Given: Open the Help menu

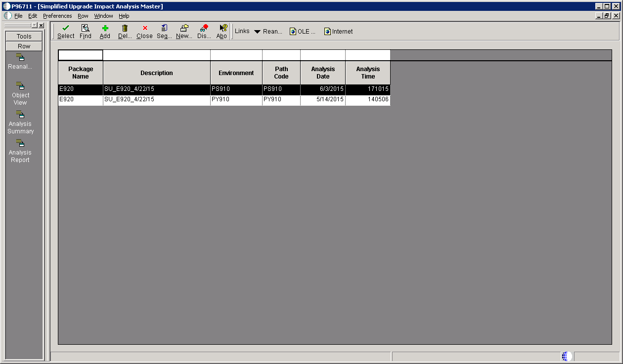Looking at the screenshot, I should (124, 16).
